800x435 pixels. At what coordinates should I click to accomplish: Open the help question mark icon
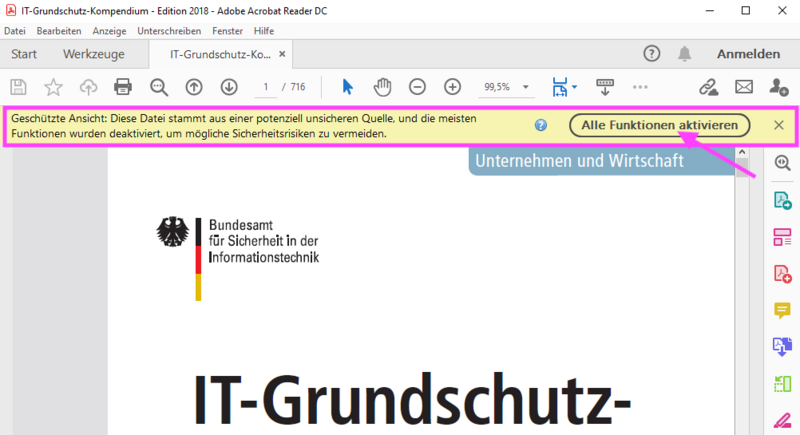(652, 54)
